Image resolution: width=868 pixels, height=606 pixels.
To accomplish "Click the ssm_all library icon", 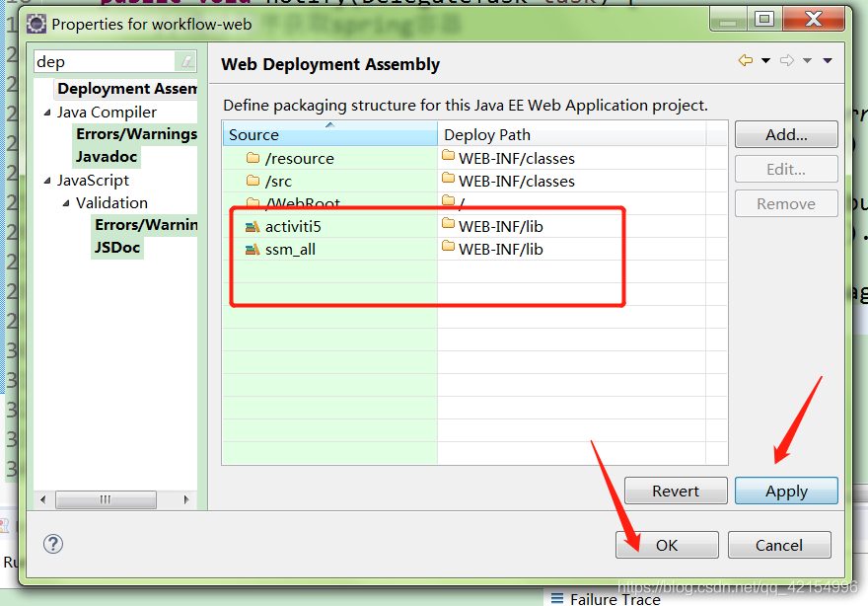I will pyautogui.click(x=253, y=249).
